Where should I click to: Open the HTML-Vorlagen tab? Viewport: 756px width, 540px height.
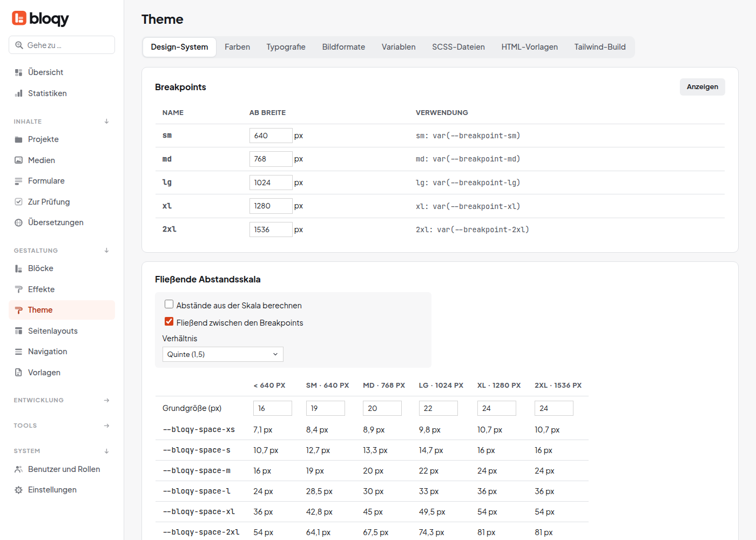(x=530, y=47)
